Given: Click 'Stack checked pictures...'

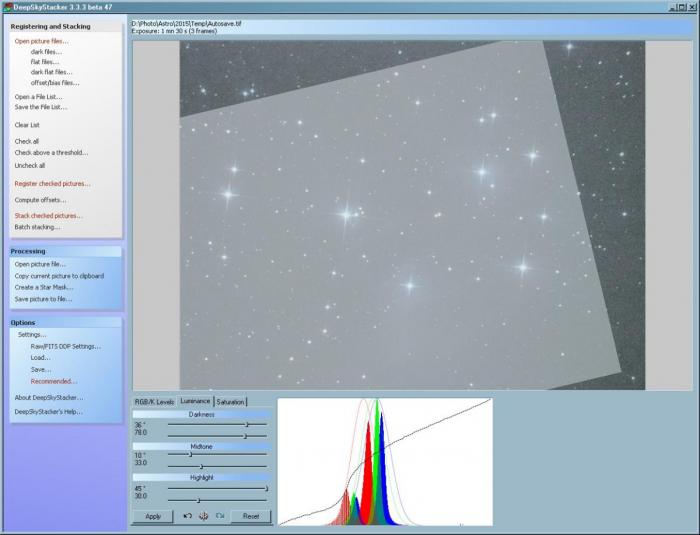Looking at the screenshot, I should tap(49, 216).
